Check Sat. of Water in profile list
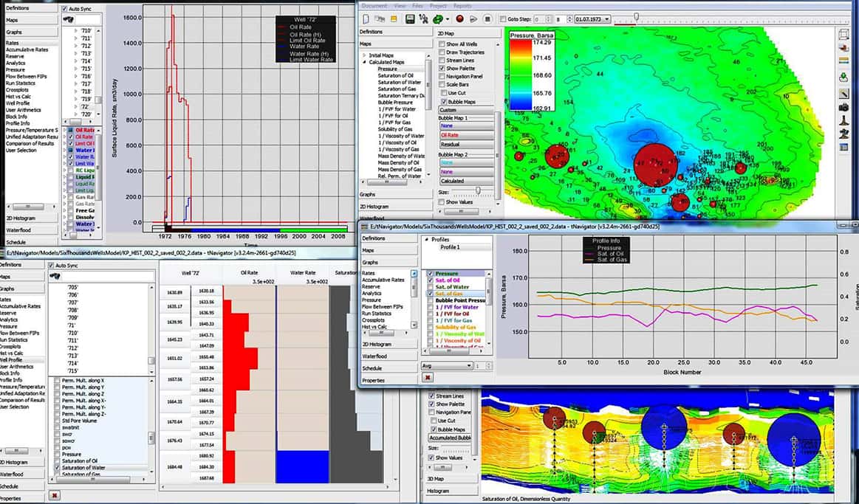 tap(430, 287)
